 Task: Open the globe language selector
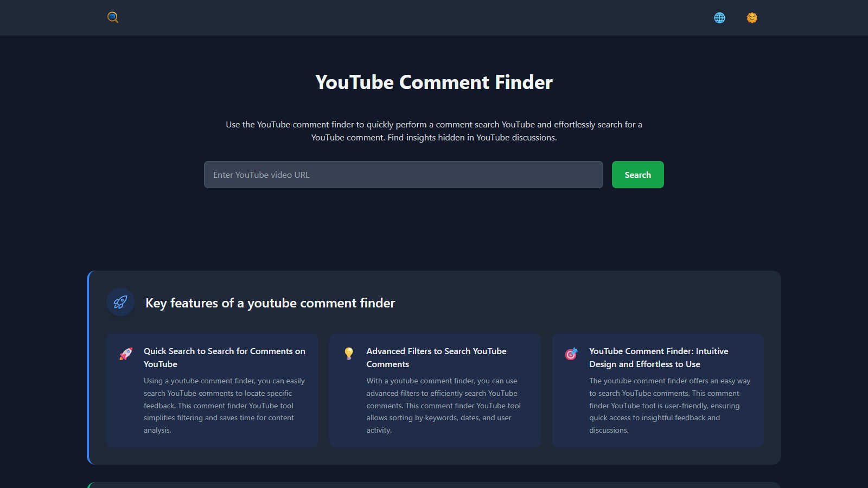click(719, 18)
